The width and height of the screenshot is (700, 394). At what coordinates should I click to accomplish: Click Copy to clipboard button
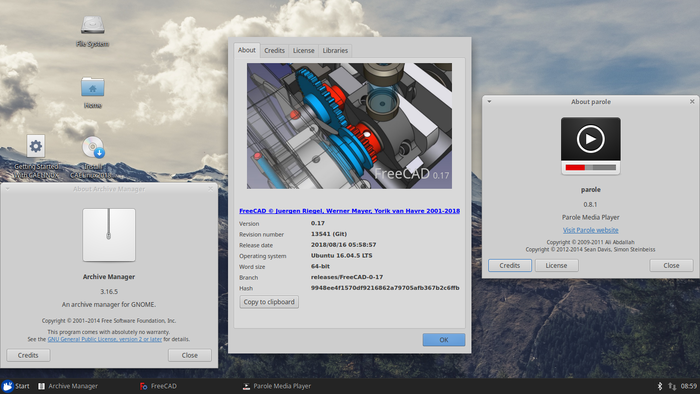pos(269,302)
